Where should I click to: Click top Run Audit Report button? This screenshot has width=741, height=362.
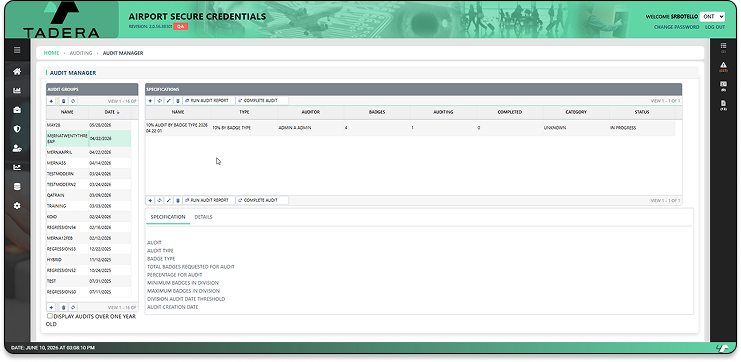(x=209, y=101)
